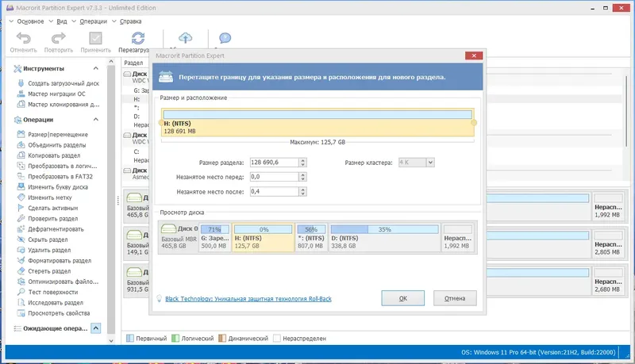Click unallocated 2,680 MB block in main window
The height and width of the screenshot is (364, 635).
click(x=607, y=281)
